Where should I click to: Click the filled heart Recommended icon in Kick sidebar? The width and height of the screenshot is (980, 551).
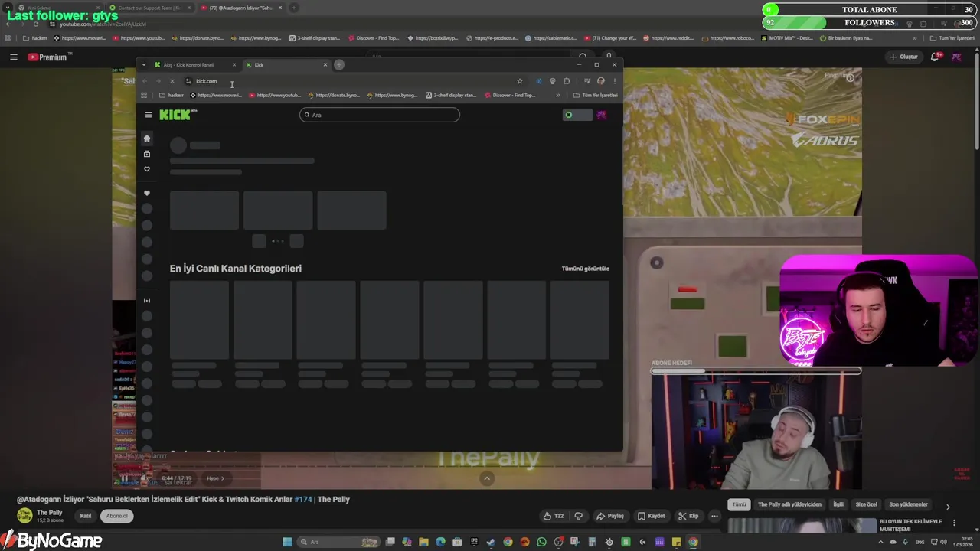point(147,193)
